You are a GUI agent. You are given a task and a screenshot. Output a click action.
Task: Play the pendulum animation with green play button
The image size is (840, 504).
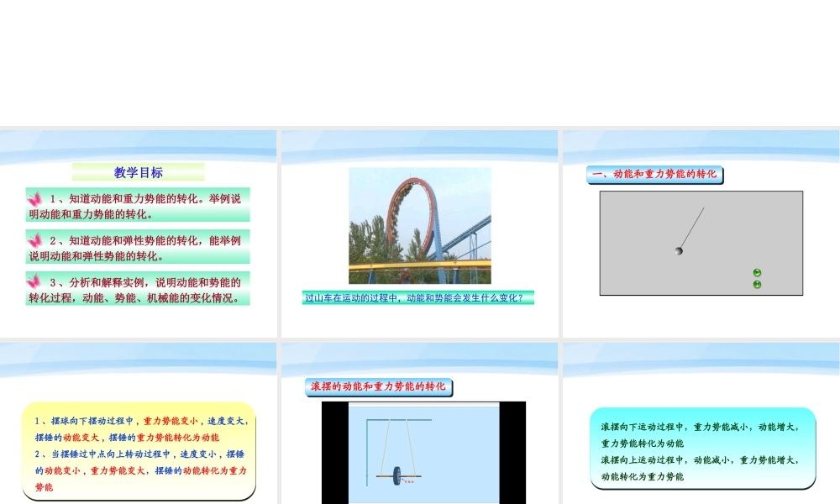[757, 273]
